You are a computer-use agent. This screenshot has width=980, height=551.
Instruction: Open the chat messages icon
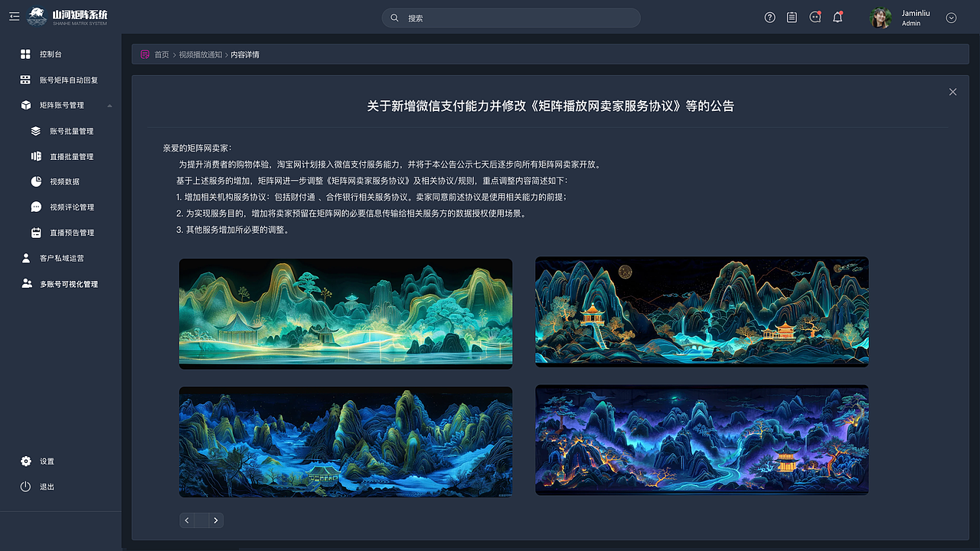(x=815, y=17)
